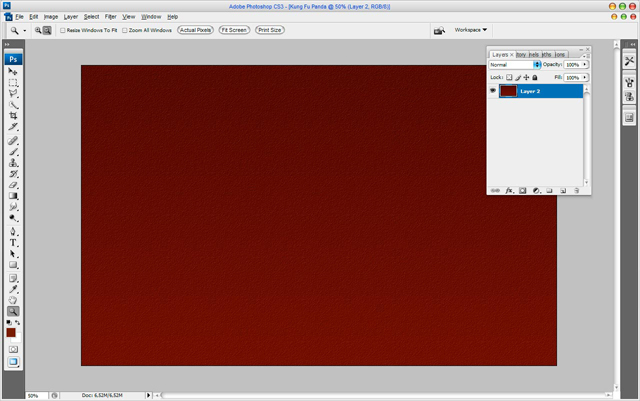Toggle Quick Mask mode button
This screenshot has height=401, width=640.
(x=13, y=350)
